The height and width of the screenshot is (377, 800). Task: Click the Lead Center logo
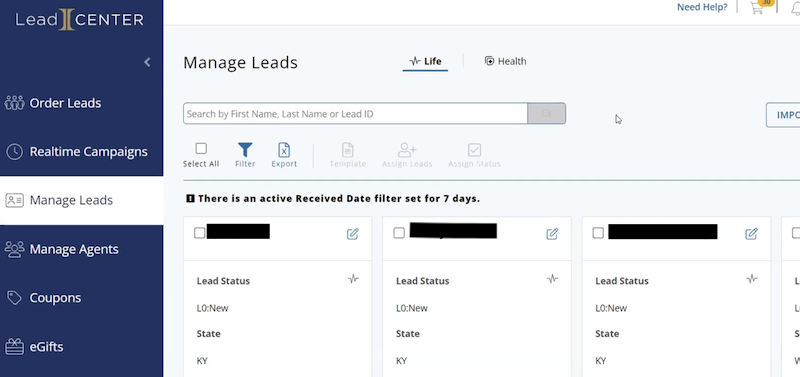coord(80,20)
